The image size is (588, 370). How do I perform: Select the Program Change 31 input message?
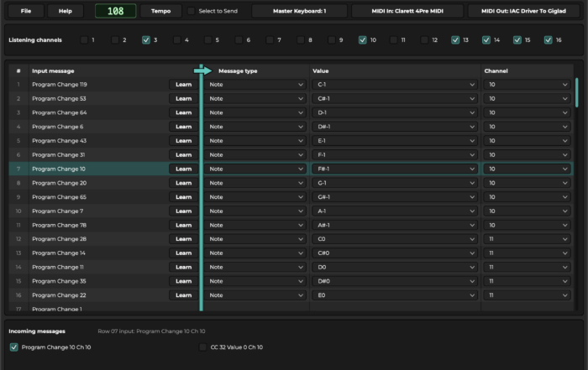point(59,154)
